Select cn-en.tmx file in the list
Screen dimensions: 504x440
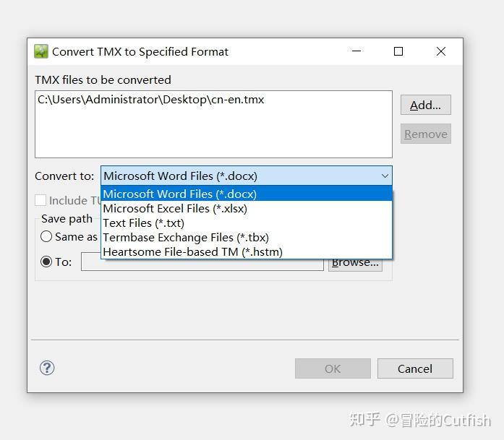point(151,100)
